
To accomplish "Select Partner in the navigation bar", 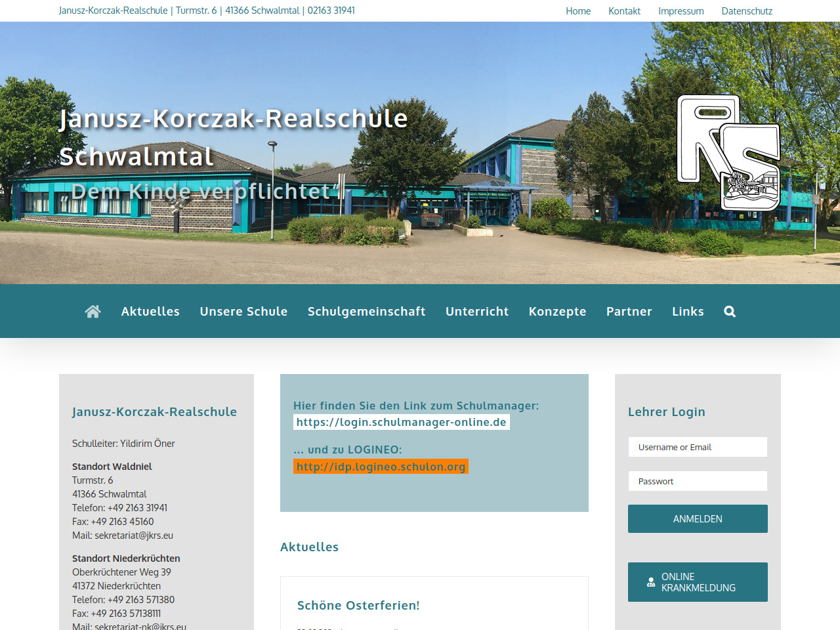I will 629,312.
